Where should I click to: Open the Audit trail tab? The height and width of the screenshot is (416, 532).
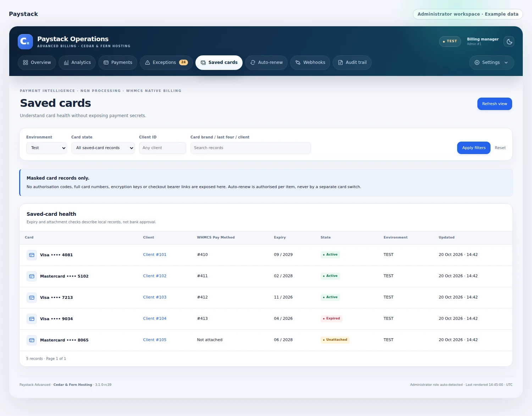(x=352, y=62)
